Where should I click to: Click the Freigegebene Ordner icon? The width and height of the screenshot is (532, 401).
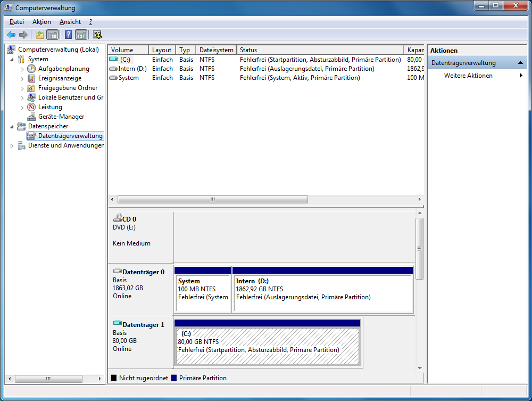(x=31, y=88)
